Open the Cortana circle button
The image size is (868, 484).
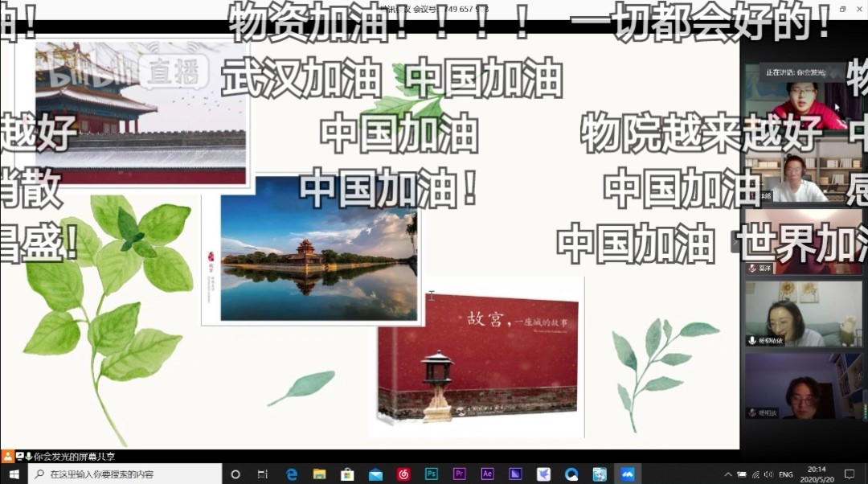(x=236, y=474)
